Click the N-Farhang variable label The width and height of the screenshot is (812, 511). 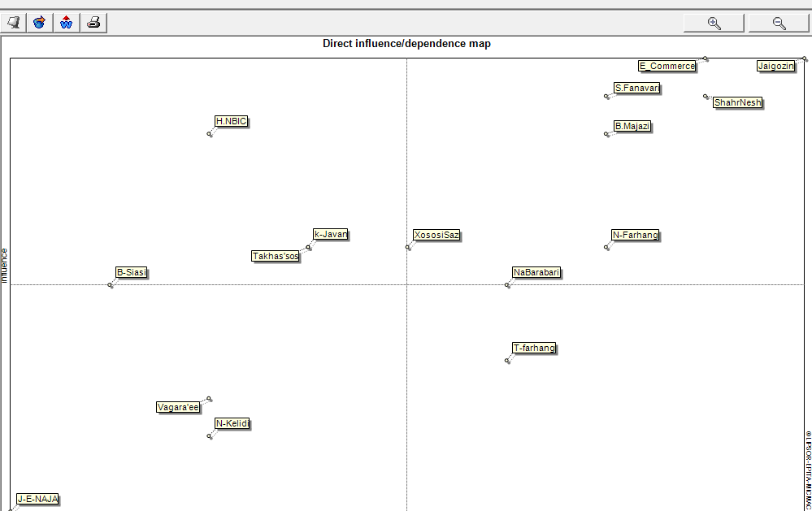[635, 235]
